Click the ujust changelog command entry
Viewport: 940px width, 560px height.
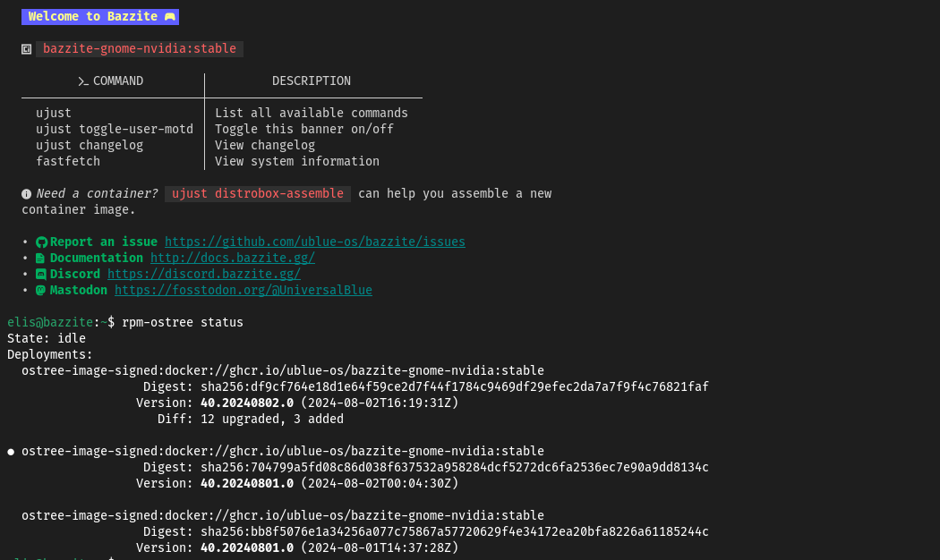[x=90, y=146]
